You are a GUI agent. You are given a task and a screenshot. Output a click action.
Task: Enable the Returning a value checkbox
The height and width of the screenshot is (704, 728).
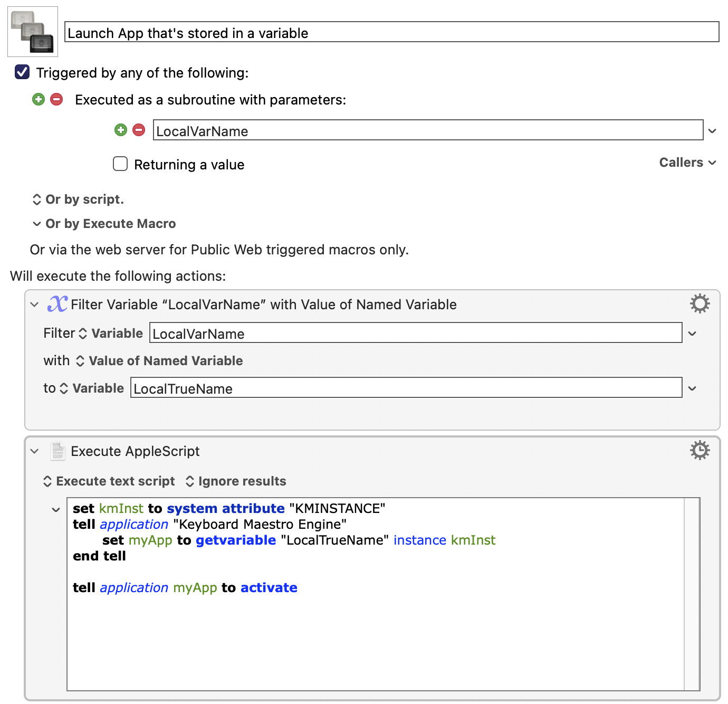pos(120,164)
